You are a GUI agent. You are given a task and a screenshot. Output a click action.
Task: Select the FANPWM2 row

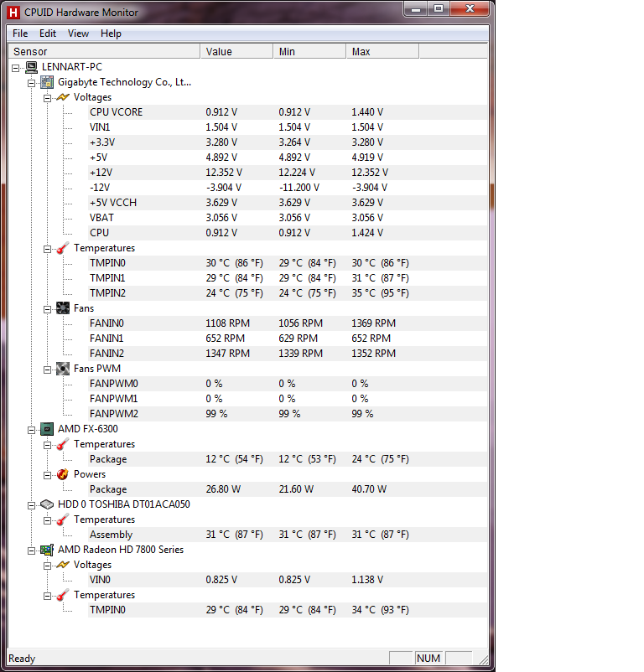[x=288, y=414]
